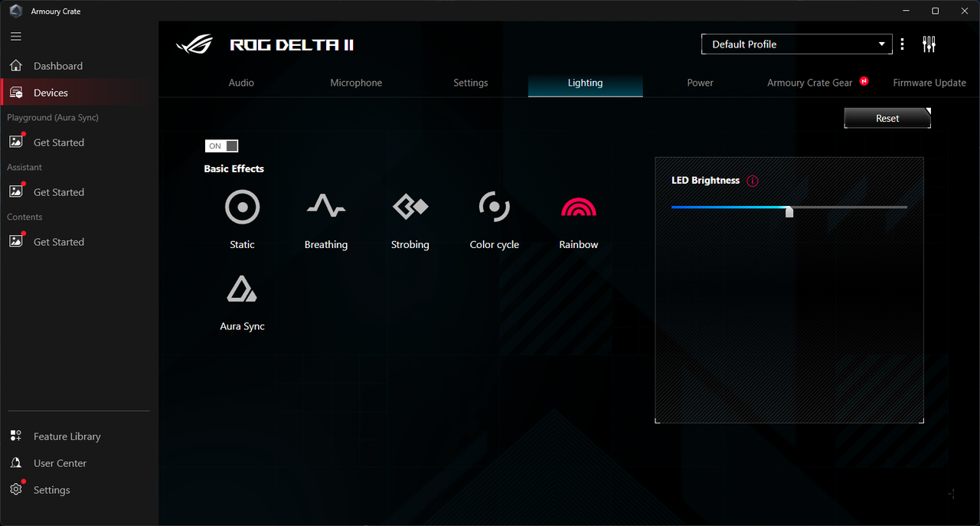Set LED Brightness to maximum on the track

coord(906,207)
